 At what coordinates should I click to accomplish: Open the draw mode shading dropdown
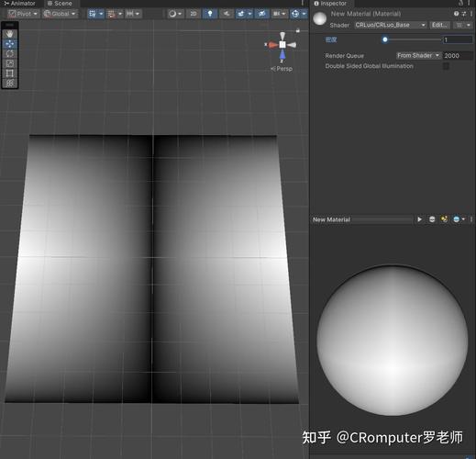(175, 14)
